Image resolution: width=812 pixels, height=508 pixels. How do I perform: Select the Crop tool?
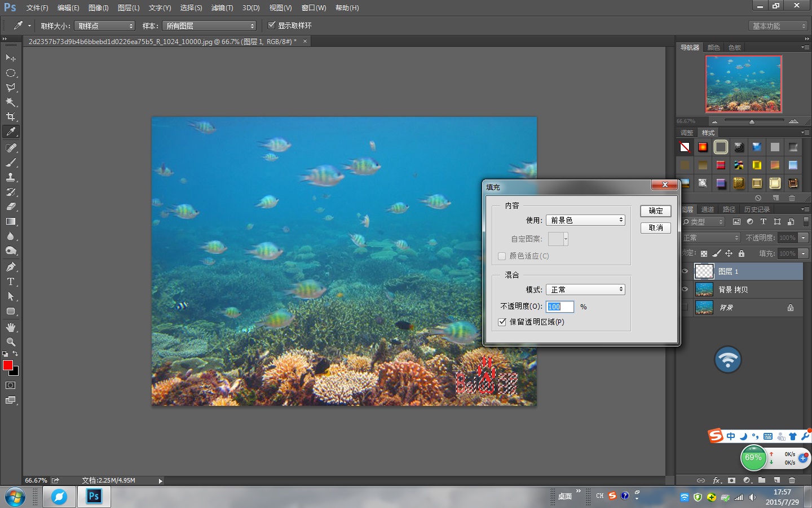[11, 117]
